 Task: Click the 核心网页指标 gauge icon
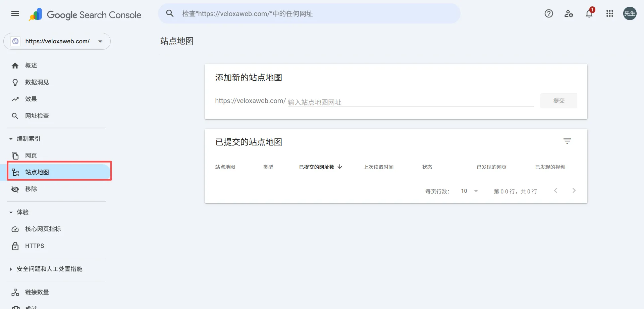(x=15, y=229)
